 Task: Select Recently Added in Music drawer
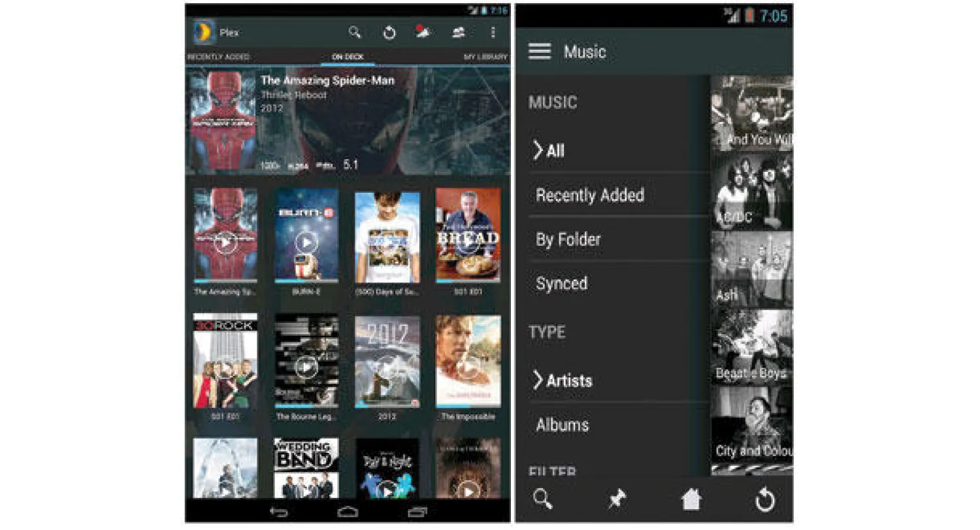click(619, 195)
